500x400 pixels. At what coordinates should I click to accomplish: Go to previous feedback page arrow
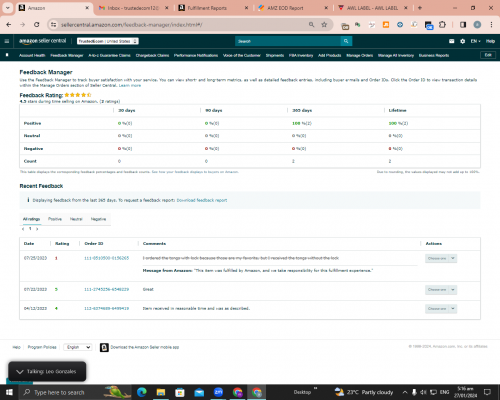pos(23,229)
